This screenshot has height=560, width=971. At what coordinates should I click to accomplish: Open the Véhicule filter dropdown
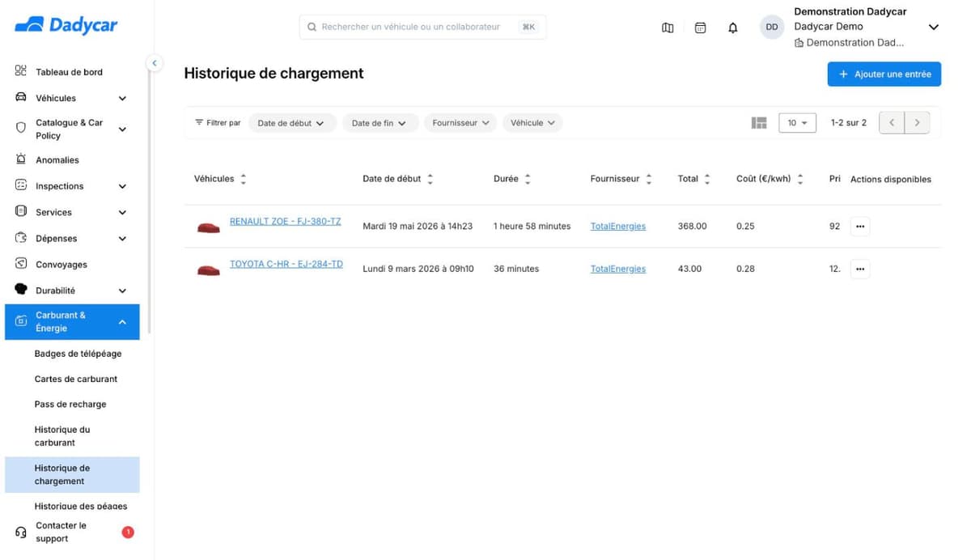point(532,123)
